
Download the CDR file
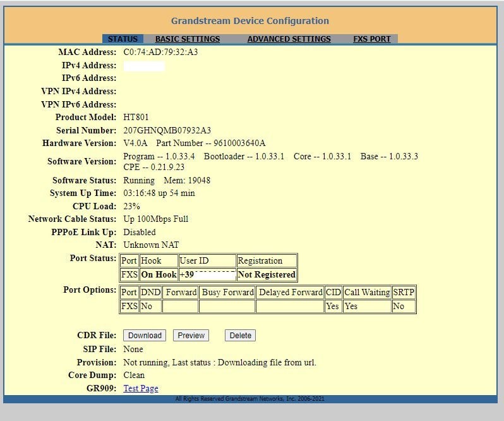[145, 336]
